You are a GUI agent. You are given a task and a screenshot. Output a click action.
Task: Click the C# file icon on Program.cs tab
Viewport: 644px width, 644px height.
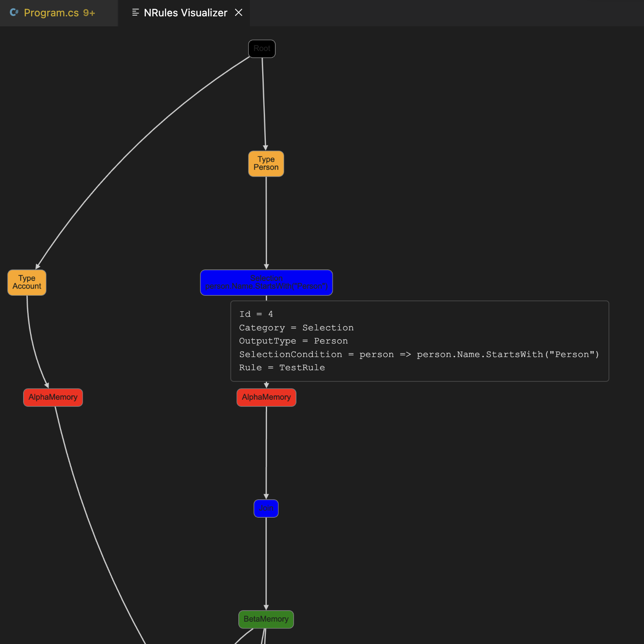click(x=14, y=12)
